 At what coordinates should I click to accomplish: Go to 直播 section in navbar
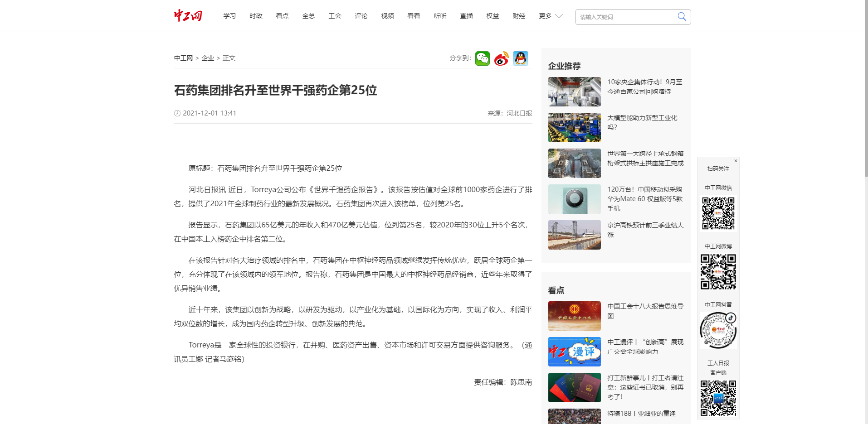(x=466, y=16)
